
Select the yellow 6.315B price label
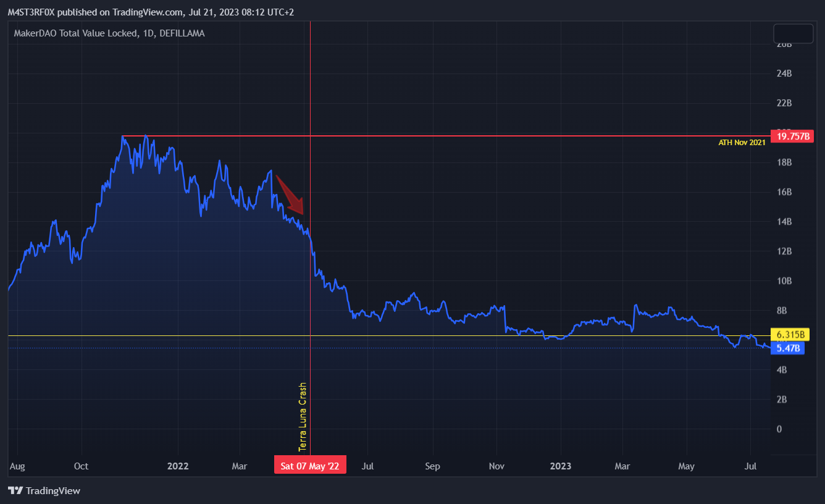pos(790,335)
